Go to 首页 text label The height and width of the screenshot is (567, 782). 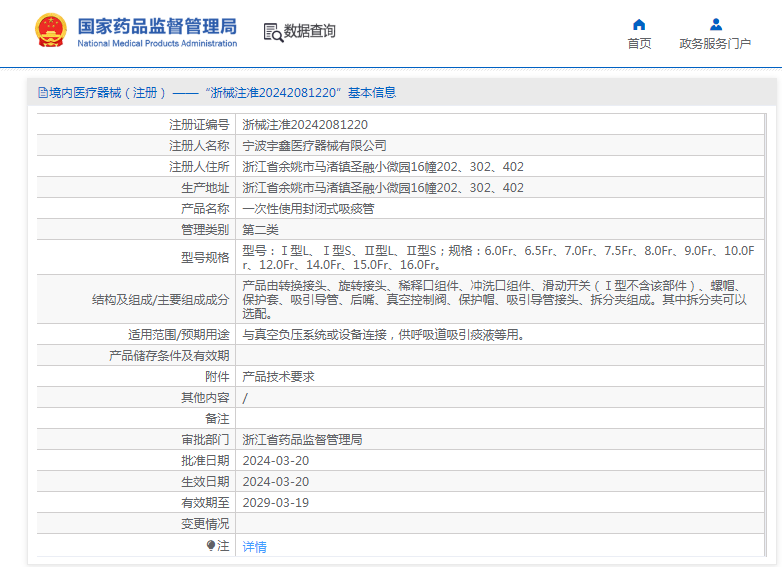pyautogui.click(x=639, y=44)
